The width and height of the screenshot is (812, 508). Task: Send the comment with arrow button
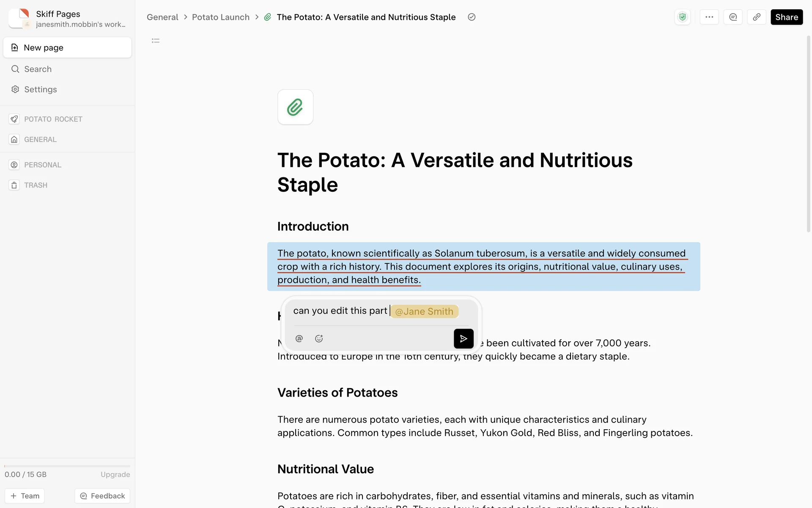coord(464,339)
